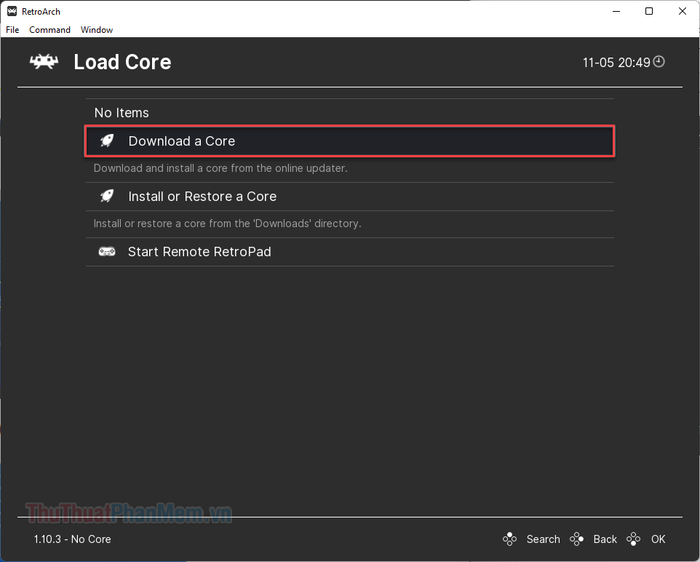Viewport: 700px width, 562px height.
Task: Select Install or Restore a Core
Action: point(350,196)
